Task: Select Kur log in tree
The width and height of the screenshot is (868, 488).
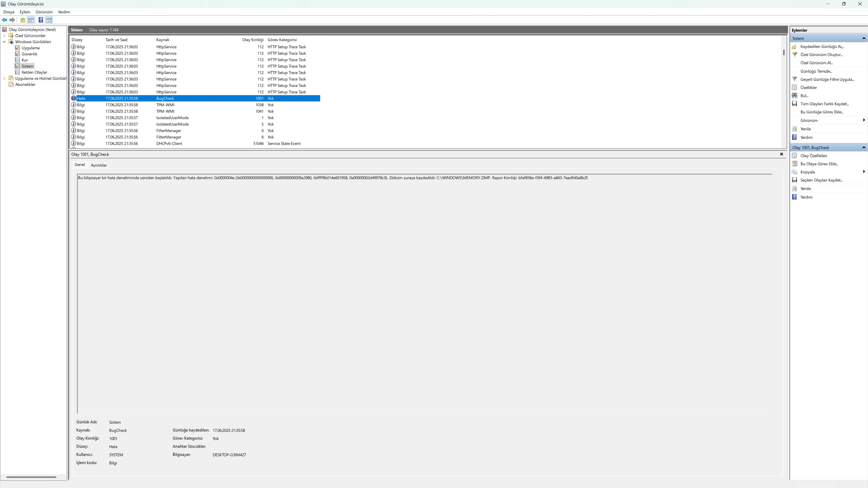Action: (x=25, y=60)
